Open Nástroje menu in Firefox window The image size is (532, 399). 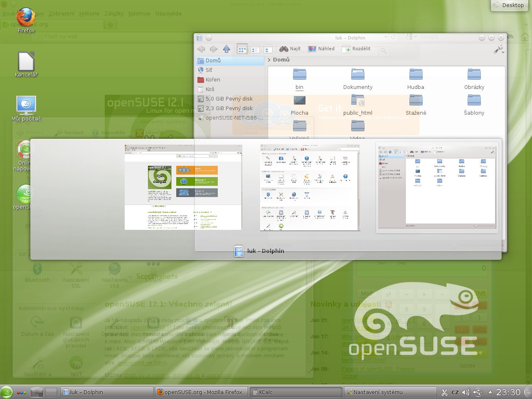point(139,13)
